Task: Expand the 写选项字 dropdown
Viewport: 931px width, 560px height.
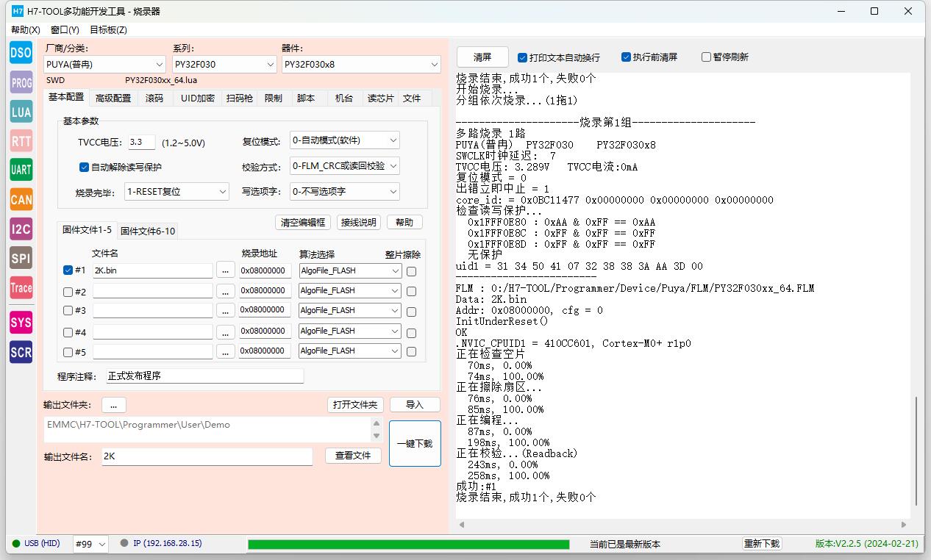Action: [345, 192]
